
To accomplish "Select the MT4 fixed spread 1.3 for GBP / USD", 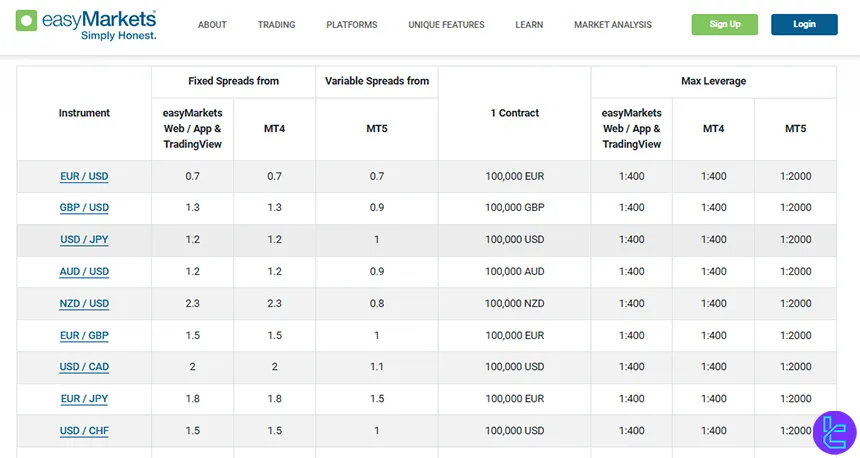I will point(274,208).
